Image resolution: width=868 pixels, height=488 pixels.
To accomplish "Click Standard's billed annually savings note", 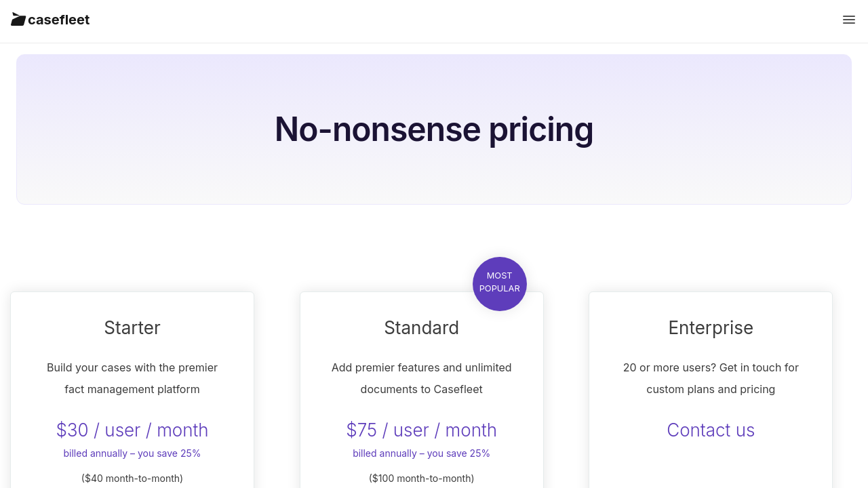I will (421, 453).
